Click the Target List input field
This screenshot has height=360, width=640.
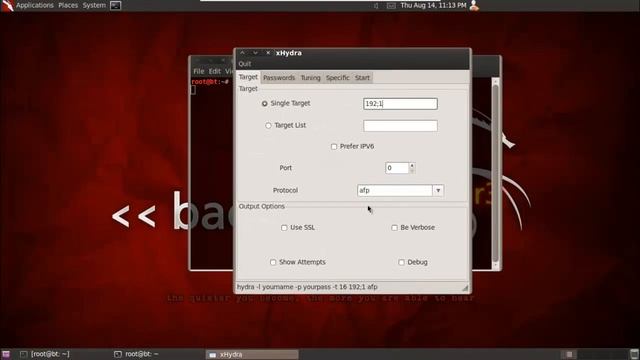[400, 126]
